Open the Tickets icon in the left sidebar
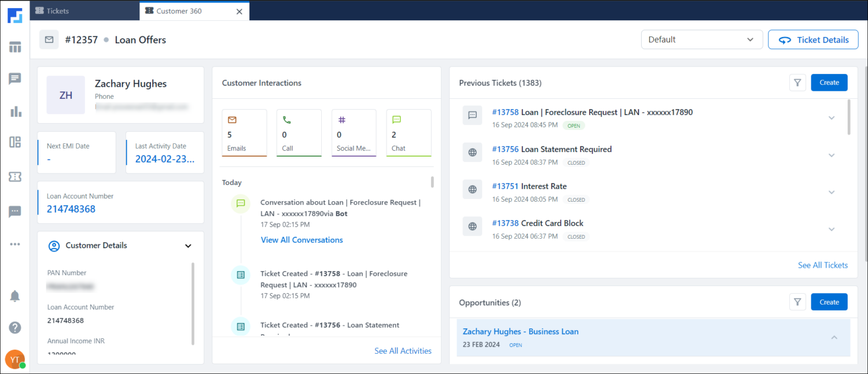This screenshot has height=374, width=868. pos(15,177)
